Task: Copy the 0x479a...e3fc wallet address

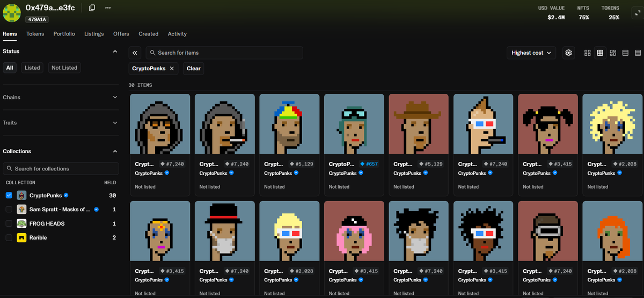Action: (92, 8)
